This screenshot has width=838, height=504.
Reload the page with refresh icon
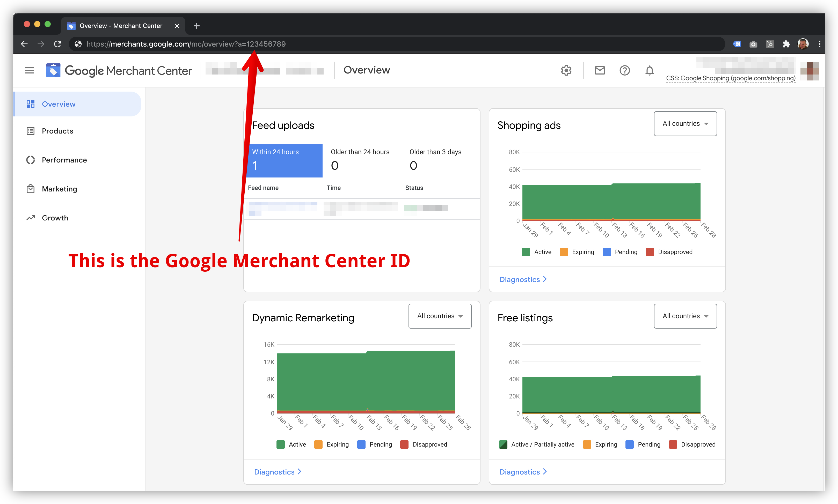tap(57, 44)
